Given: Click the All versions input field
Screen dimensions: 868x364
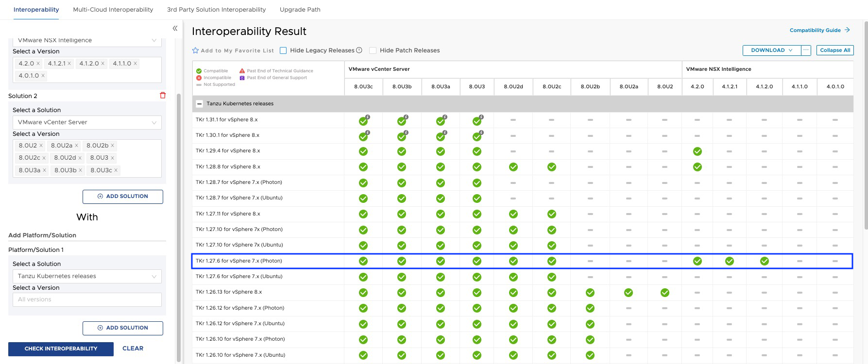Looking at the screenshot, I should click(x=87, y=299).
